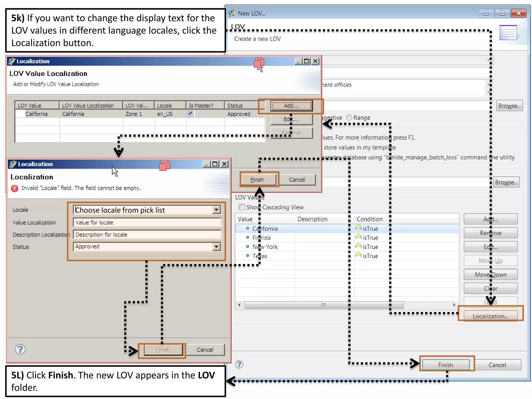Click the red error icon beside Invalid Locale message

15,188
